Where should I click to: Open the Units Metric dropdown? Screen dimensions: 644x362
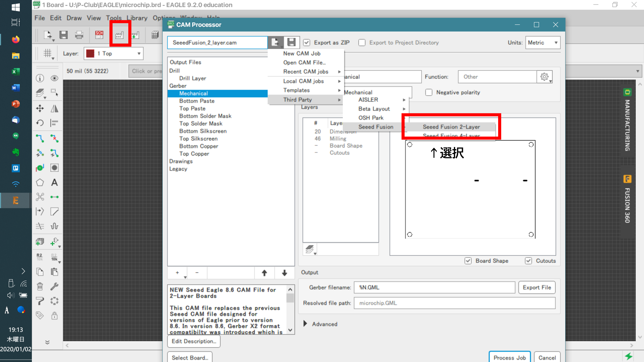click(x=543, y=43)
